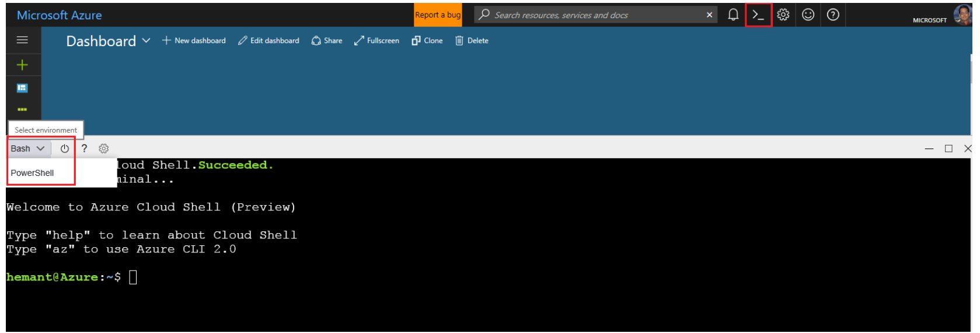980x333 pixels.
Task: Open the Bash environment dropdown
Action: (x=27, y=148)
